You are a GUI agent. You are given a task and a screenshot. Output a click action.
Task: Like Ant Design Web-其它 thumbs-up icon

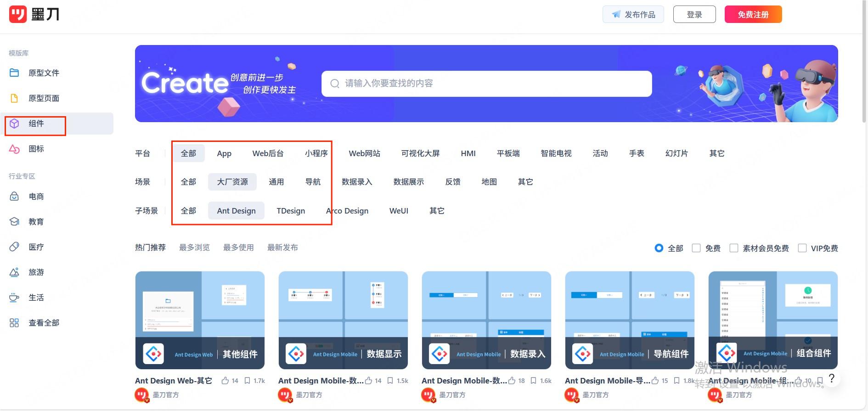click(x=225, y=380)
